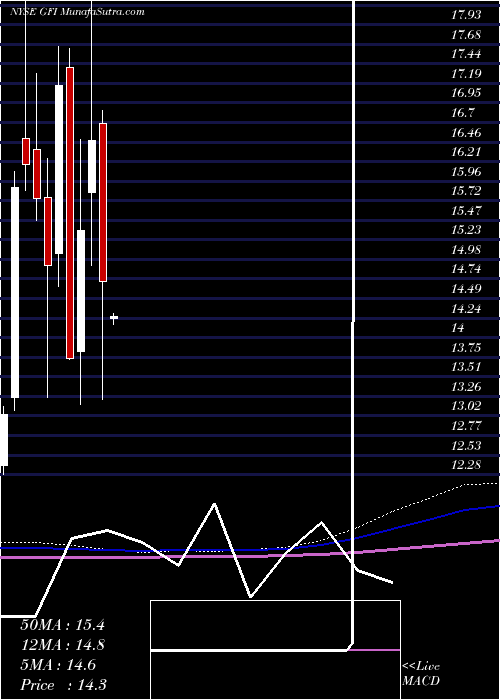Click the 14 price axis label
Viewport: 500px width, 700px height.
click(x=458, y=328)
